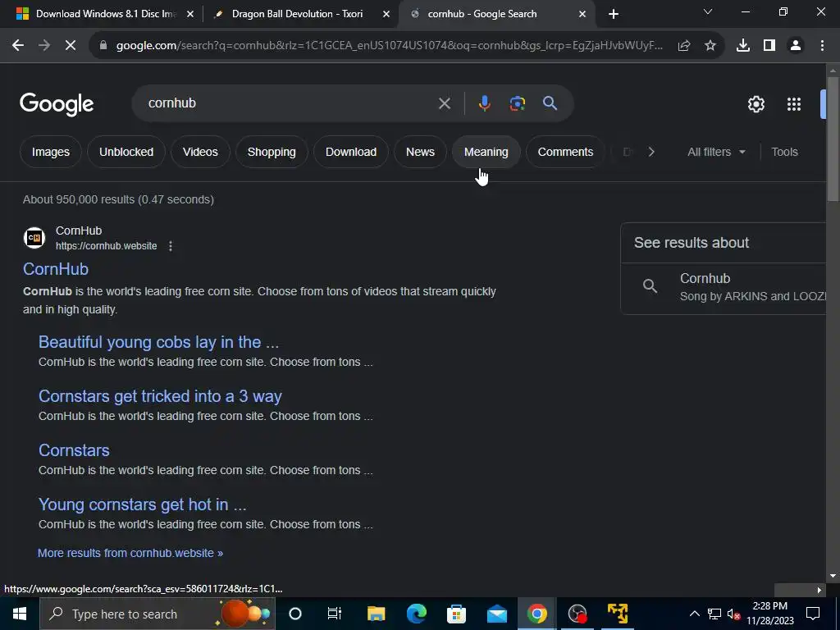Viewport: 840px width, 630px height.
Task: Open a new browser tab
Action: [x=614, y=14]
